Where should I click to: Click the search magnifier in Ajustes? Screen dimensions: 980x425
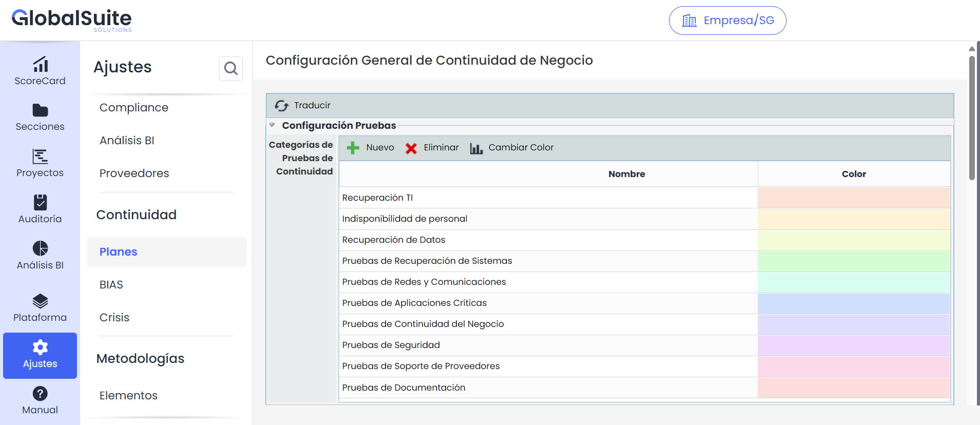(x=231, y=68)
